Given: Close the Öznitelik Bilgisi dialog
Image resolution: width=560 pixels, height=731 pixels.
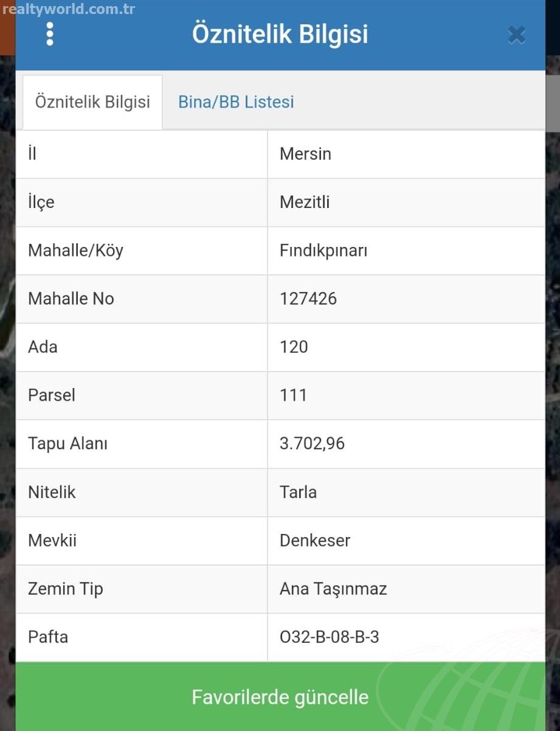Looking at the screenshot, I should click(x=516, y=35).
